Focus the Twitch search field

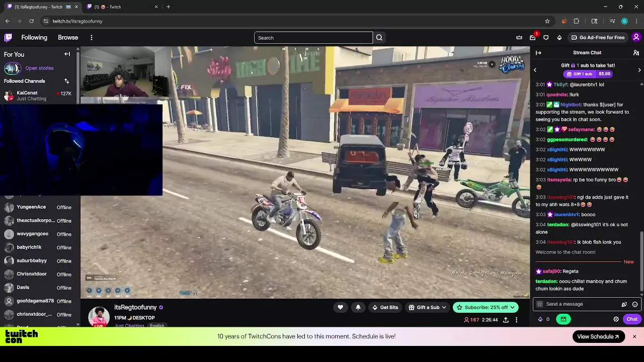[x=313, y=38]
